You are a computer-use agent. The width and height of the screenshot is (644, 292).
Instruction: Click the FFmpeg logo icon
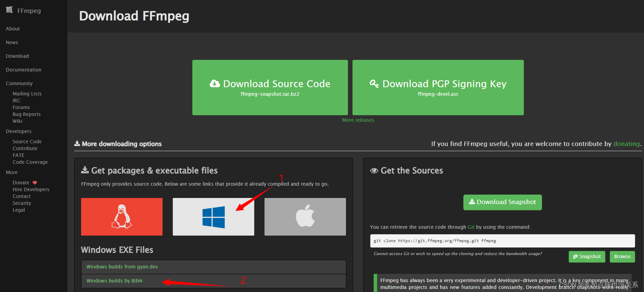(9, 10)
